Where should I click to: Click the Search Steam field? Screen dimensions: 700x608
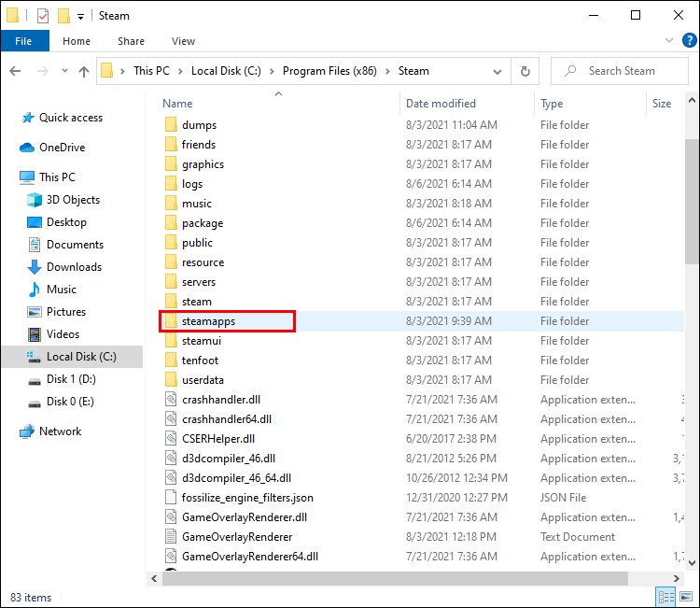coord(620,71)
